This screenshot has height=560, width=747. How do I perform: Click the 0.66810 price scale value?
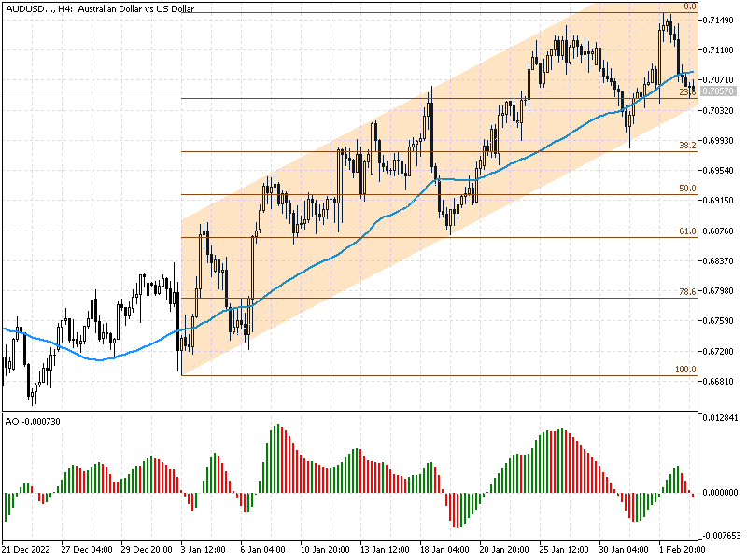pyautogui.click(x=718, y=382)
